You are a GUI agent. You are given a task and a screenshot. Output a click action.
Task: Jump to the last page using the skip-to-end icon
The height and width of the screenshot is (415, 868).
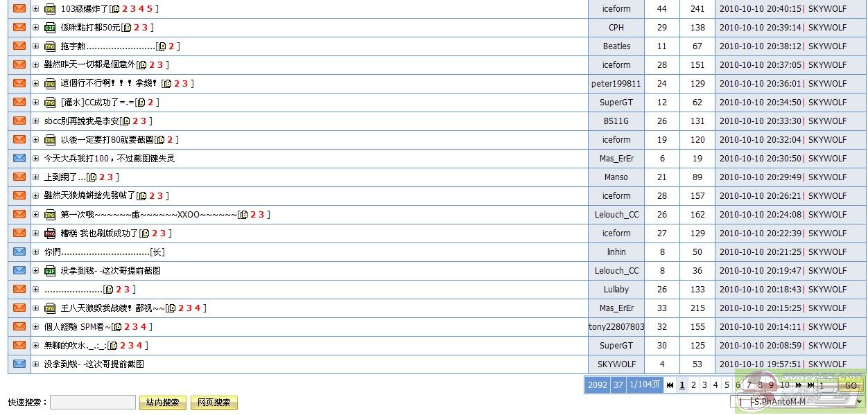point(810,385)
